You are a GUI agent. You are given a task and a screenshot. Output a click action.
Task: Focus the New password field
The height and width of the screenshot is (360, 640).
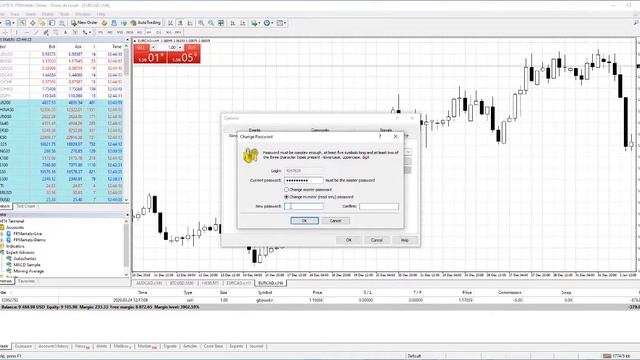coord(304,207)
